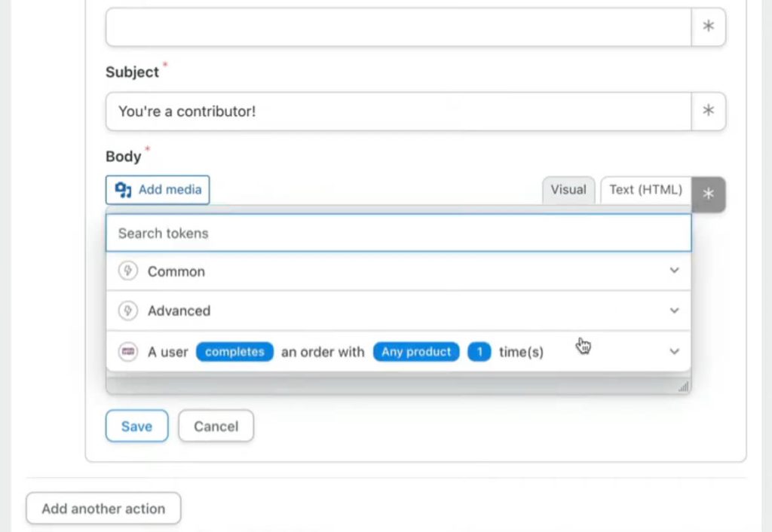Click the asterisk icon beside the top field
This screenshot has height=532, width=772.
coord(708,26)
